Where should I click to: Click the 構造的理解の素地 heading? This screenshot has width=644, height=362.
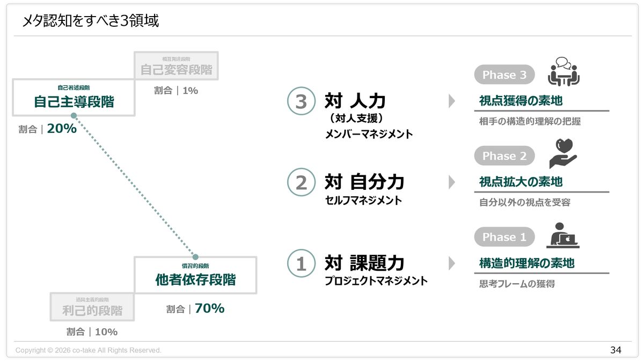click(x=526, y=263)
